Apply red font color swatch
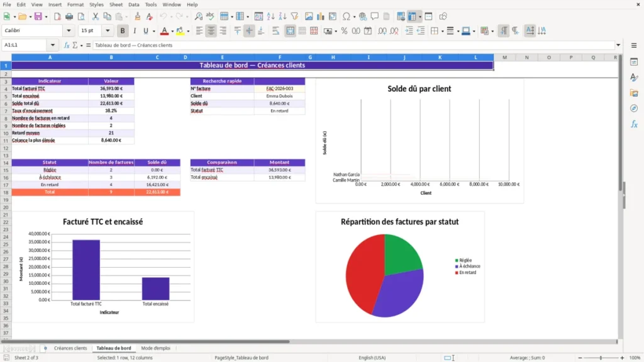 [x=164, y=31]
